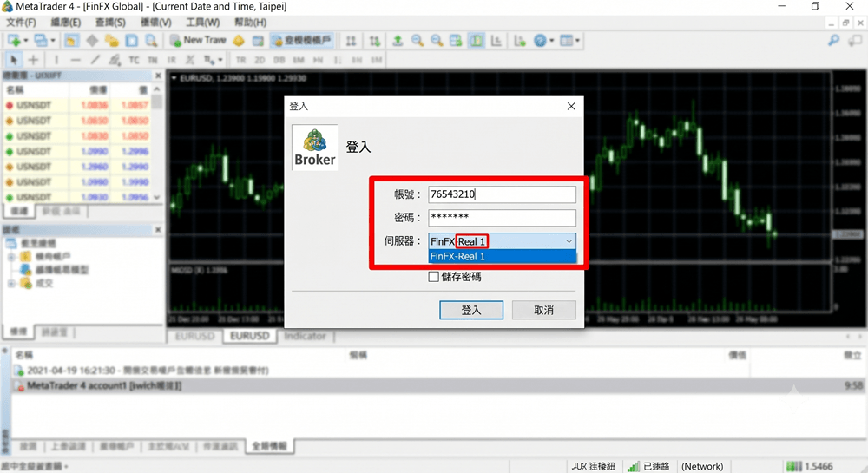Viewport: 868px width, 473px height.
Task: Open the 工具(W) menu
Action: click(x=202, y=22)
